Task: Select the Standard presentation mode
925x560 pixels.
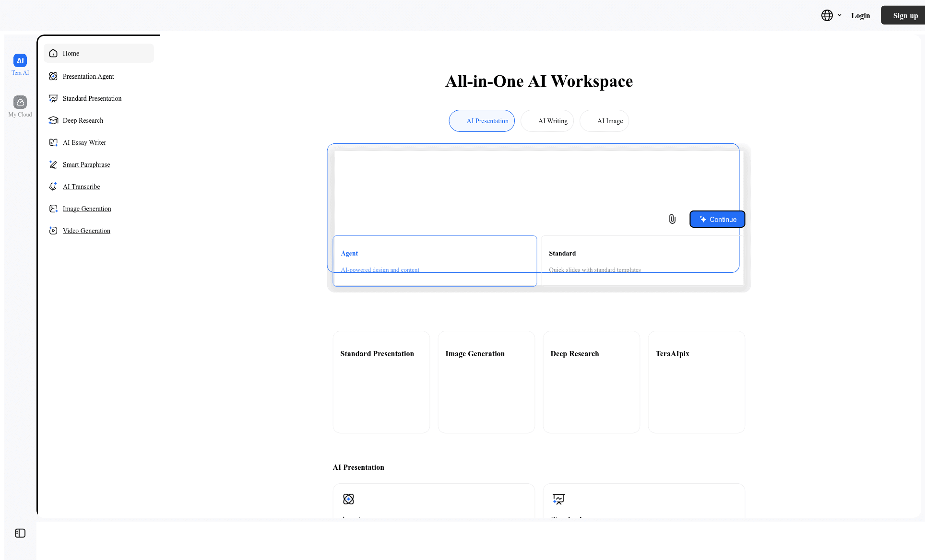Action: pos(642,260)
